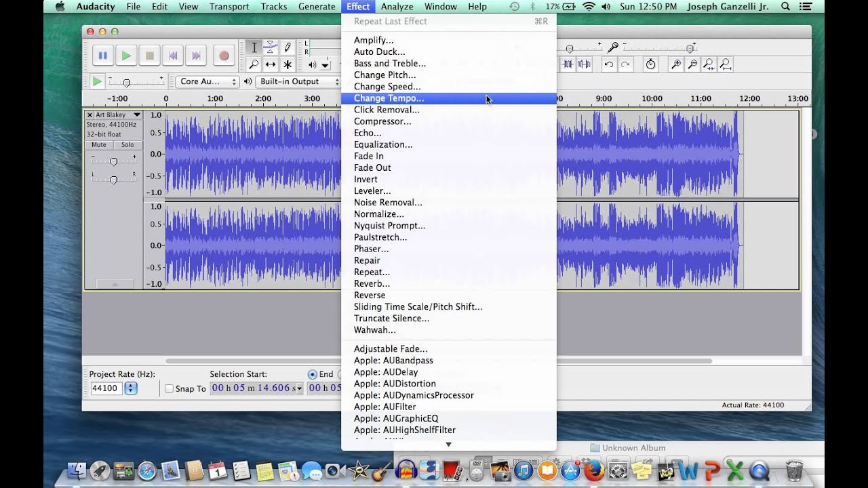This screenshot has width=868, height=488.
Task: Choose Fade Out effect
Action: tap(448, 167)
